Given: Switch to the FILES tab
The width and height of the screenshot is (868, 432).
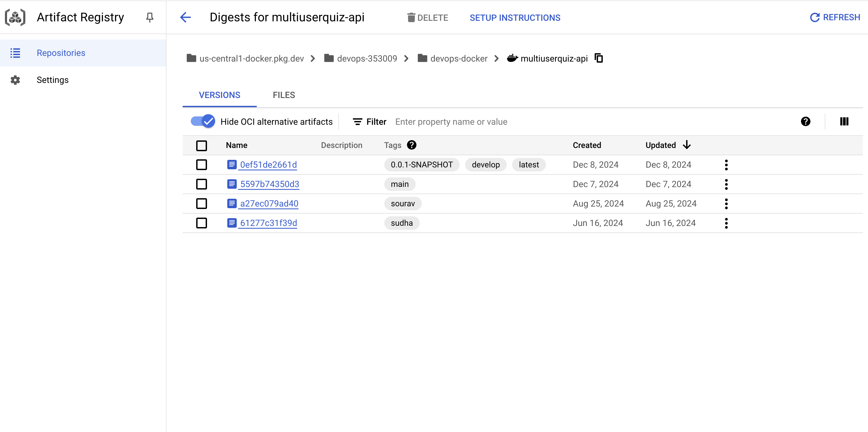Looking at the screenshot, I should (x=283, y=95).
